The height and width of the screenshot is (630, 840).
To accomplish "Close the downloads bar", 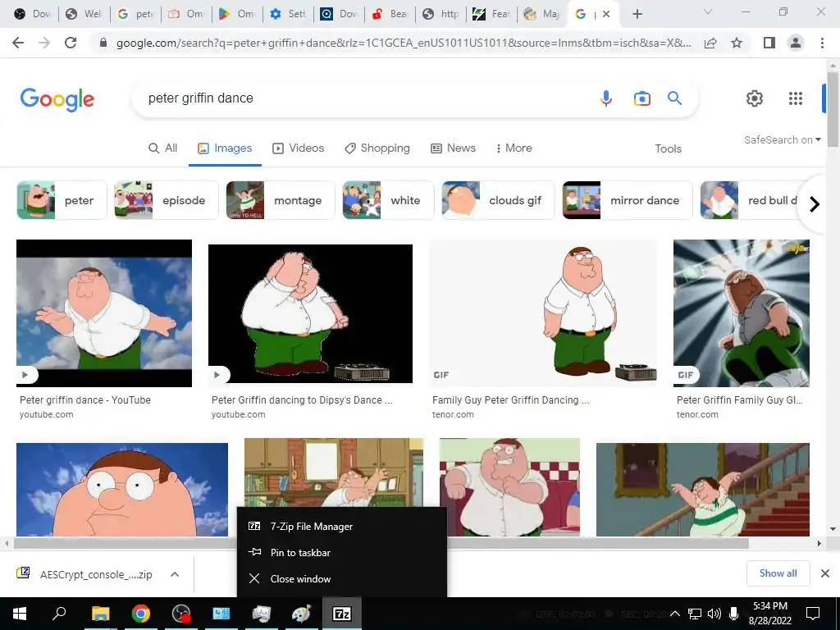I will (x=825, y=573).
